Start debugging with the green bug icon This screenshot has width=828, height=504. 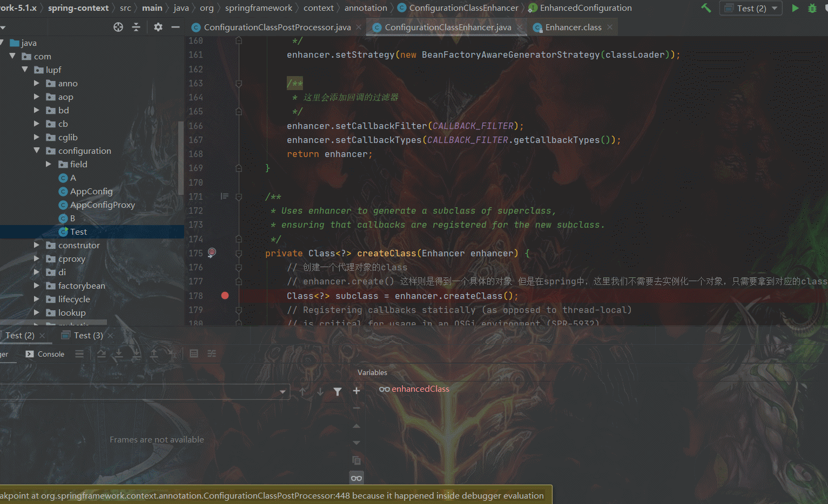tap(812, 8)
